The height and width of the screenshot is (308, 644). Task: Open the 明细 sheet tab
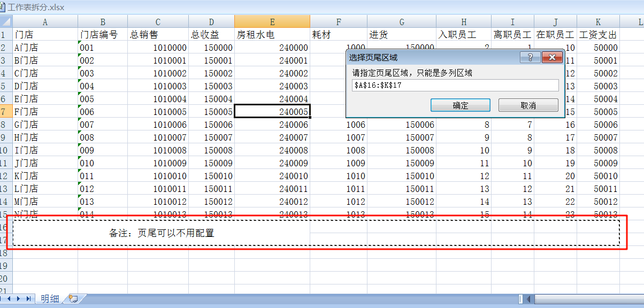50,299
